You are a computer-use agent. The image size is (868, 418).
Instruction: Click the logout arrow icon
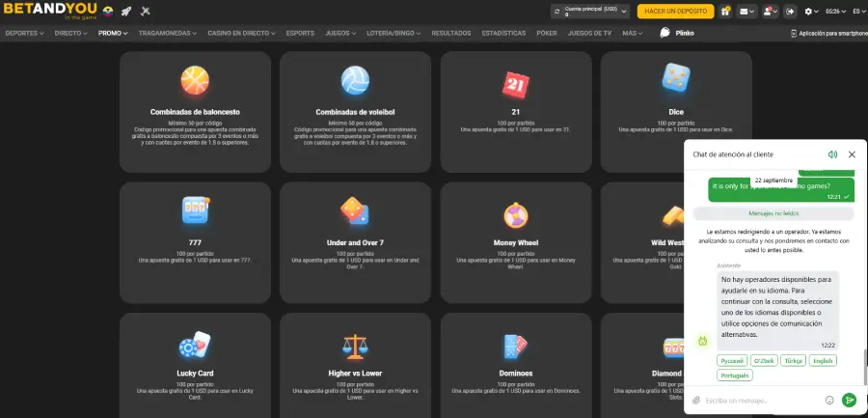[790, 11]
